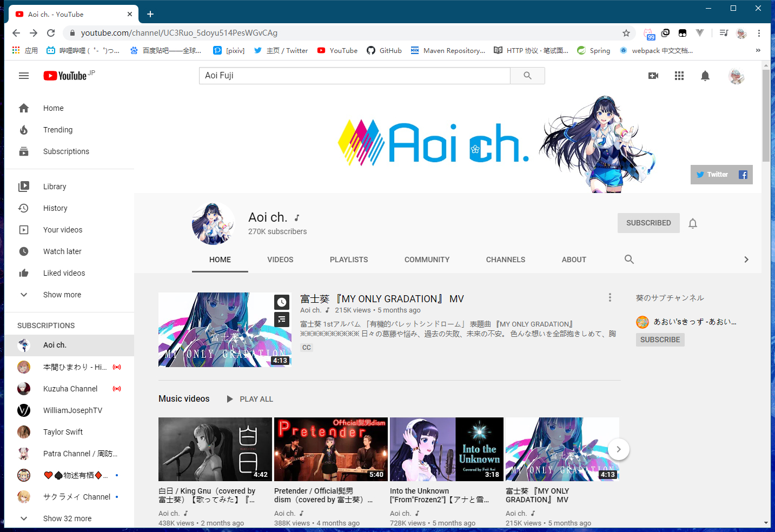The width and height of the screenshot is (775, 532).
Task: Show hidden bookmarks with the chevron
Action: (758, 50)
